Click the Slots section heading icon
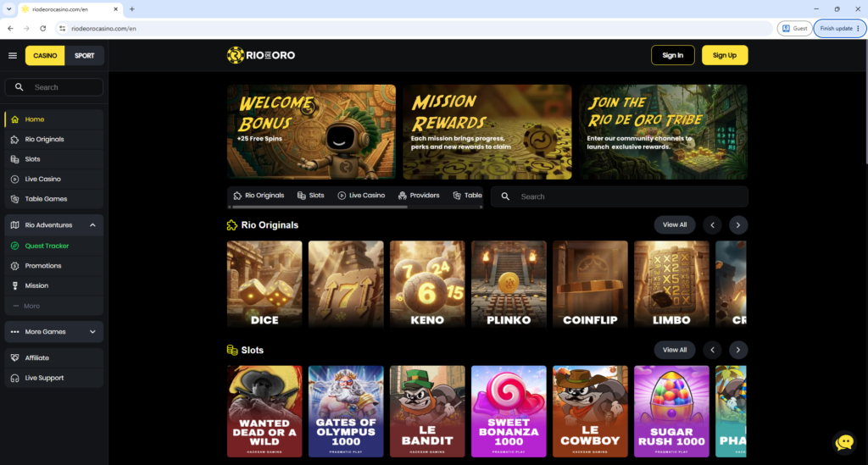868x465 pixels. pos(232,350)
